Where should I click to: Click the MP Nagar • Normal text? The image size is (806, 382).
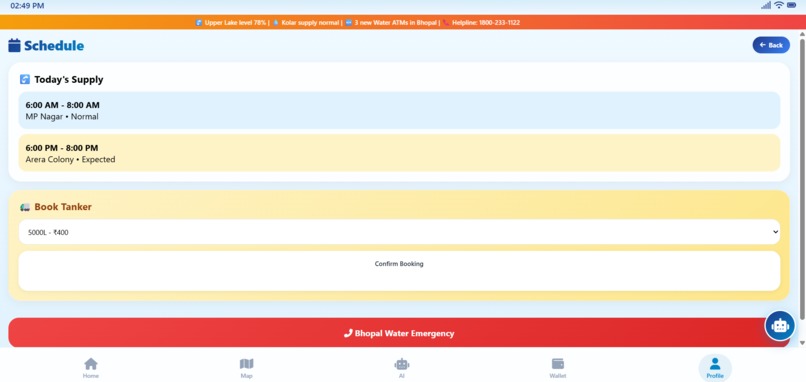click(x=62, y=117)
